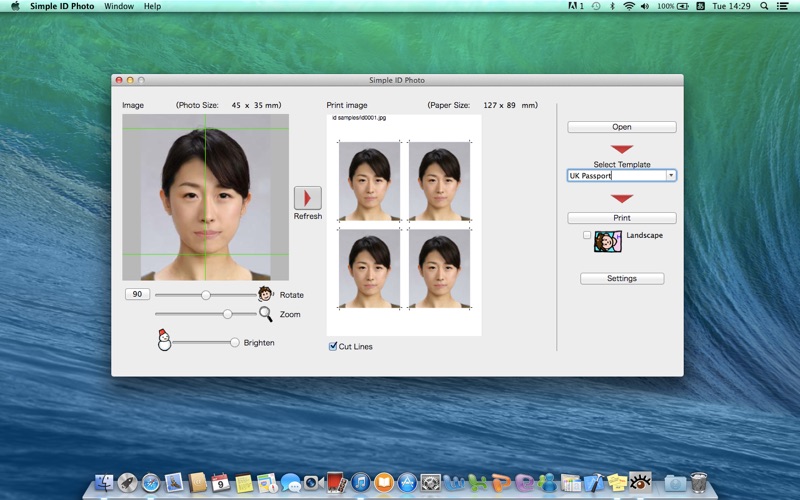Enable the Landscape checkbox
This screenshot has width=800, height=500.
[x=587, y=236]
